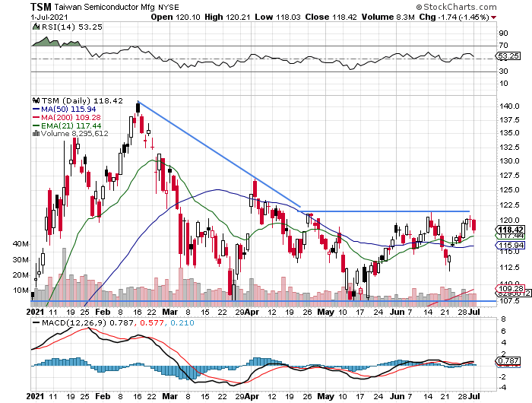Click the Mar label on price chart axis
The width and height of the screenshot is (532, 403).
pos(170,312)
